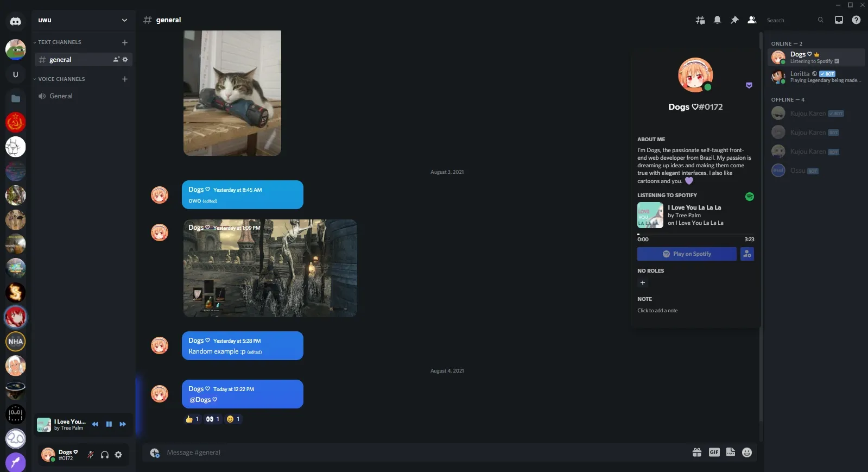
Task: Select the |OuO| face server icon
Action: click(x=15, y=414)
